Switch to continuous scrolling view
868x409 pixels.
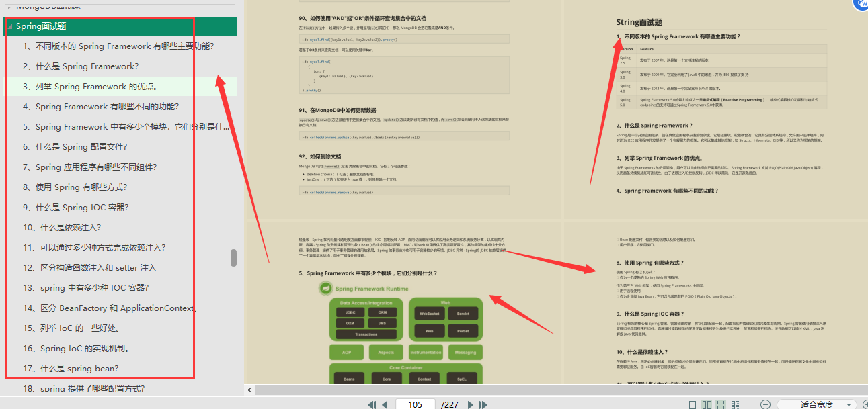click(721, 404)
